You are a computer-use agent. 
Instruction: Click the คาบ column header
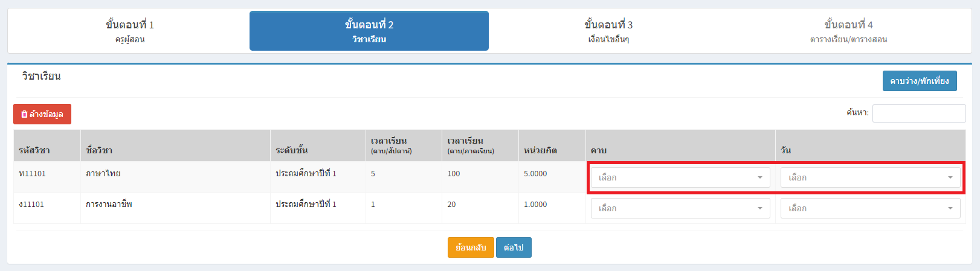(680, 145)
